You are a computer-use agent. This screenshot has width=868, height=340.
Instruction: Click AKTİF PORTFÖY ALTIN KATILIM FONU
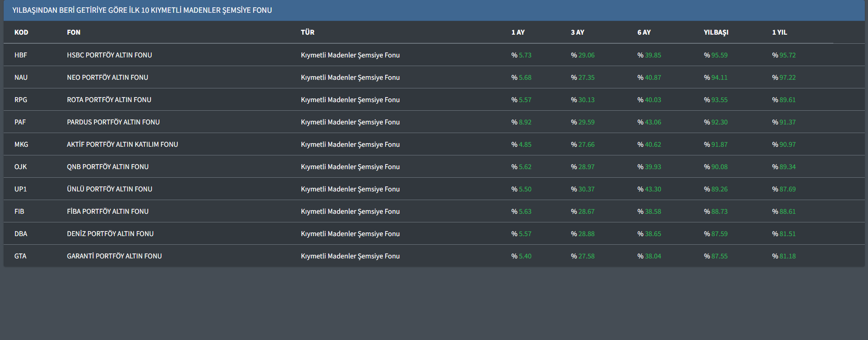122,144
